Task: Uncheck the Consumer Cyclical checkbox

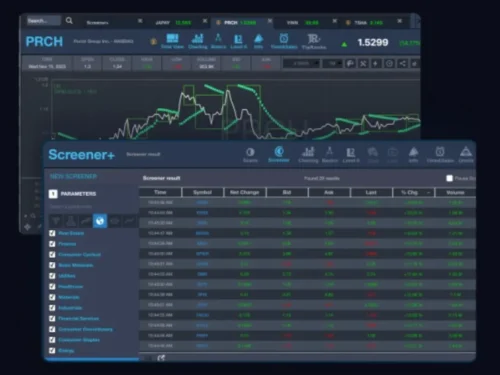Action: (52, 254)
